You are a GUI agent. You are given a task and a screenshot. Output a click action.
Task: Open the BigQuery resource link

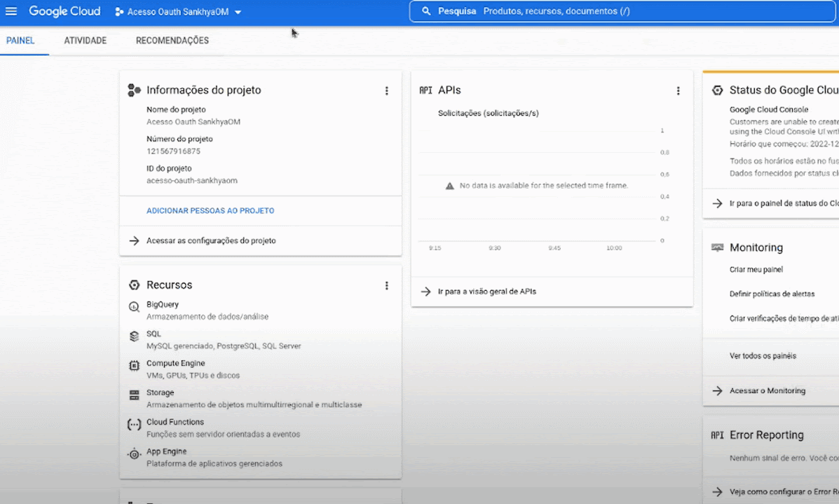[163, 304]
